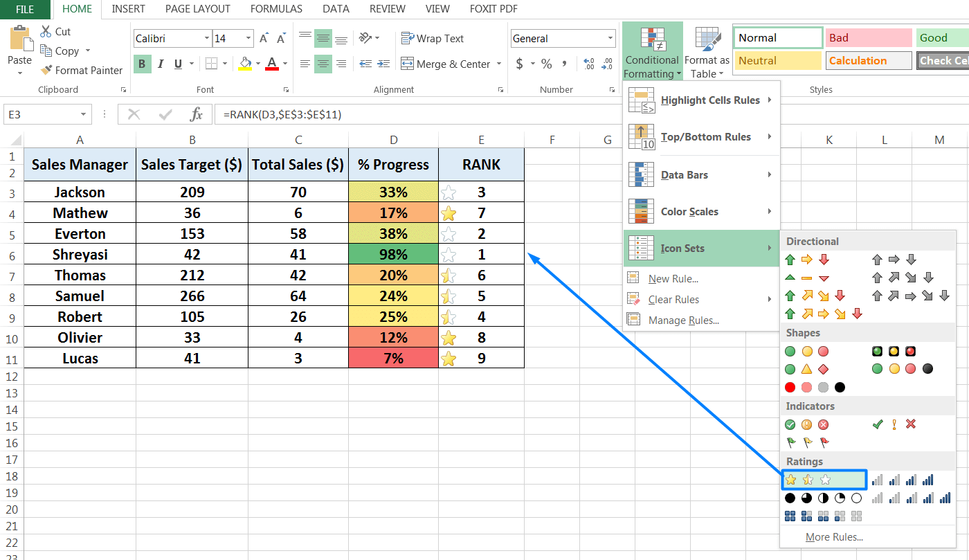Apply the yellow Fill Color bucket
This screenshot has width=969, height=560.
pos(245,64)
